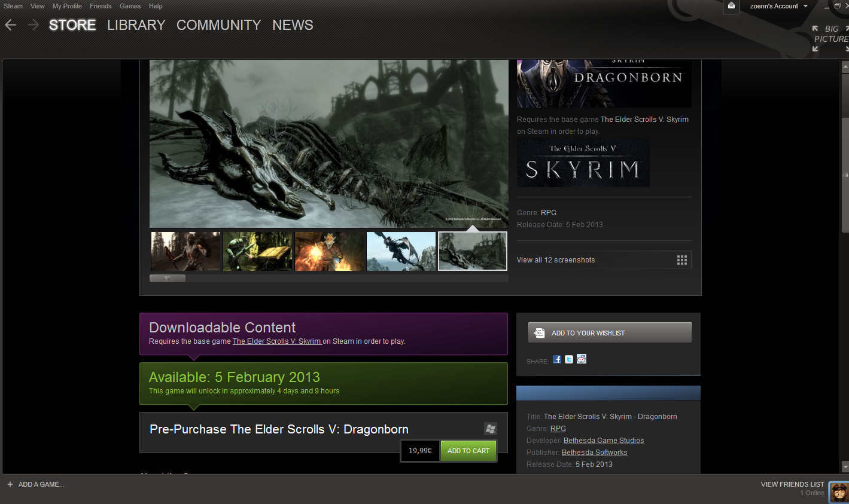Click the Downloadable Content heading
The image size is (849, 504).
coord(222,328)
